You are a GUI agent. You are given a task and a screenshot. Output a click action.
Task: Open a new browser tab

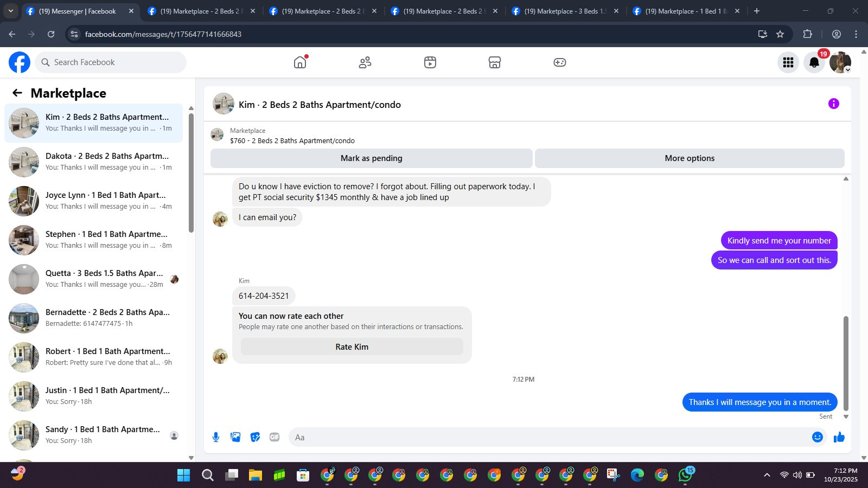point(757,11)
